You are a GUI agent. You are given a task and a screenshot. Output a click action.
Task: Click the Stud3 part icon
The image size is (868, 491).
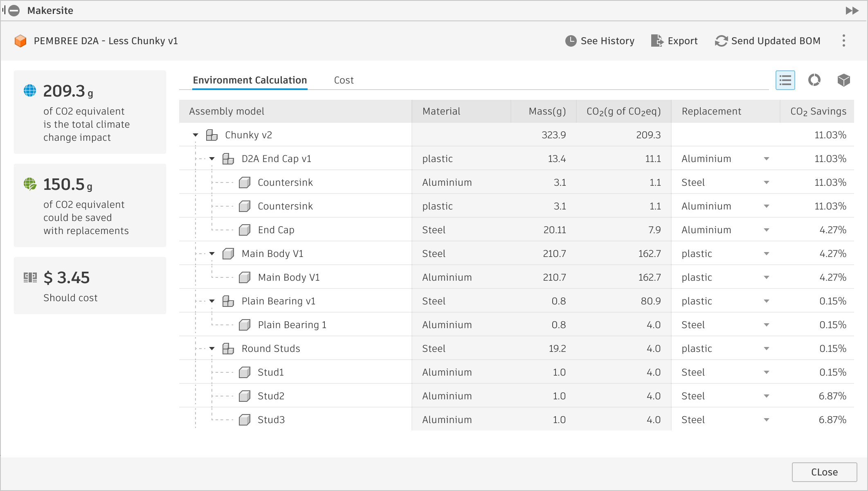[x=244, y=420]
